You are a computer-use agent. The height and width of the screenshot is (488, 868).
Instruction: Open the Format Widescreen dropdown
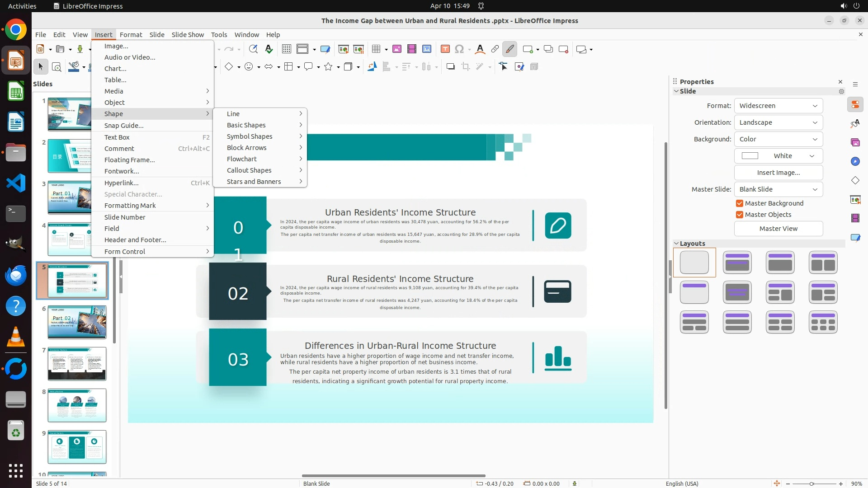point(778,106)
